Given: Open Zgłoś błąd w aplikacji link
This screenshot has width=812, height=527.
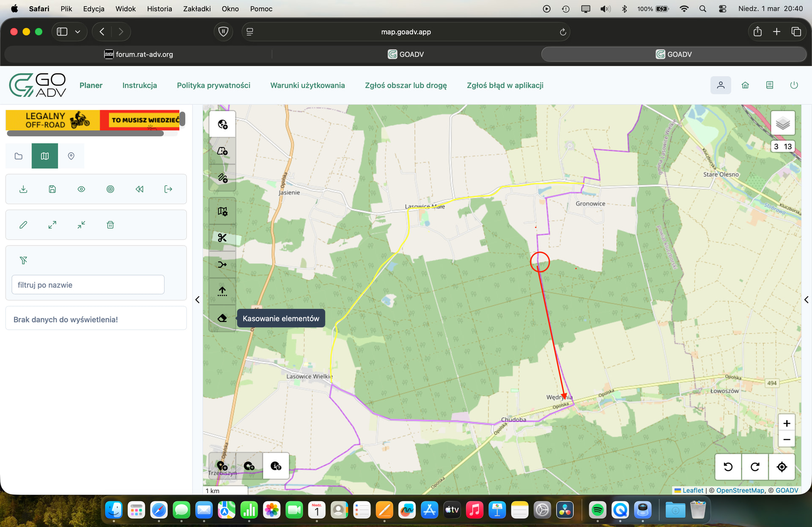Looking at the screenshot, I should pos(505,85).
